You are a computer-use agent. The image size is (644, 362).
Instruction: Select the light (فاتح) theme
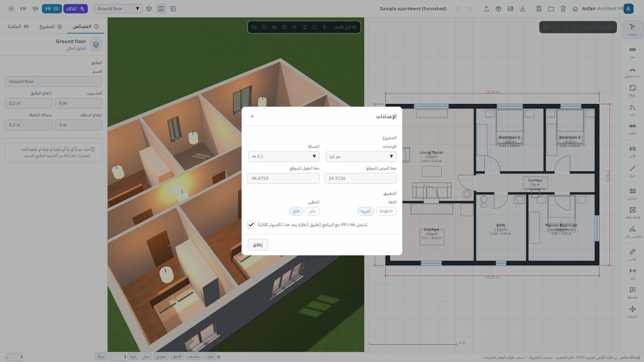point(296,211)
